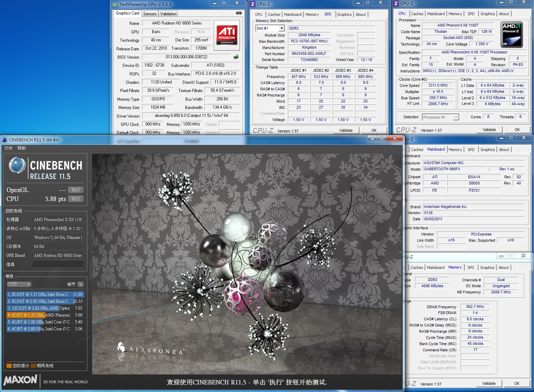
Task: Click the AMD Phenom II logo
Action: [512, 34]
